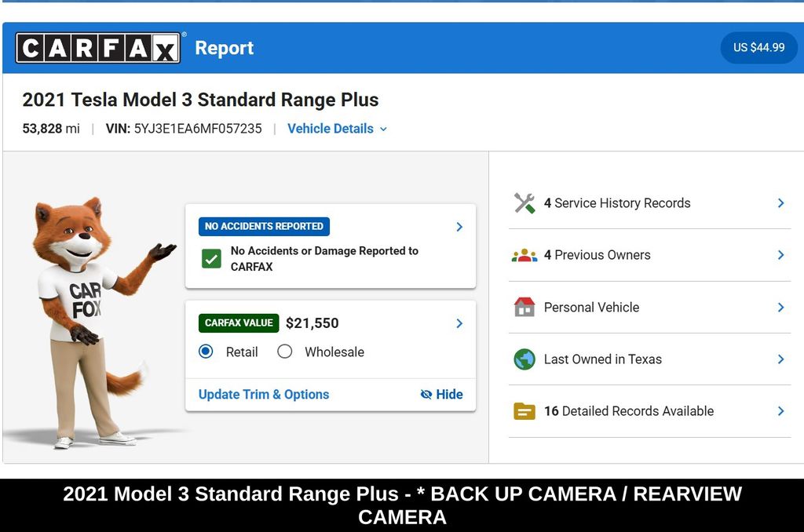Click the $21,550 value amount
The height and width of the screenshot is (532, 804).
(312, 323)
